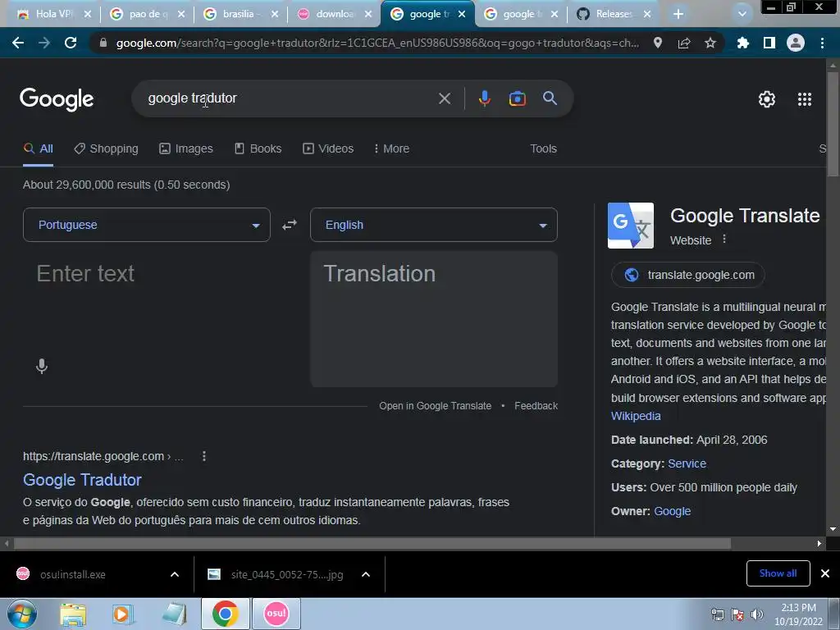
Task: Click the vertical page scrollbar
Action: (833, 123)
